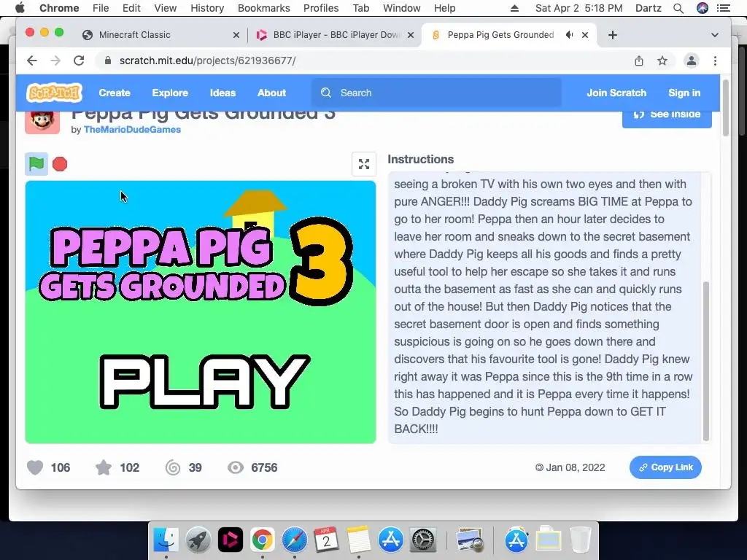Open System Preferences from the Dock
This screenshot has height=560, width=747.
422,540
